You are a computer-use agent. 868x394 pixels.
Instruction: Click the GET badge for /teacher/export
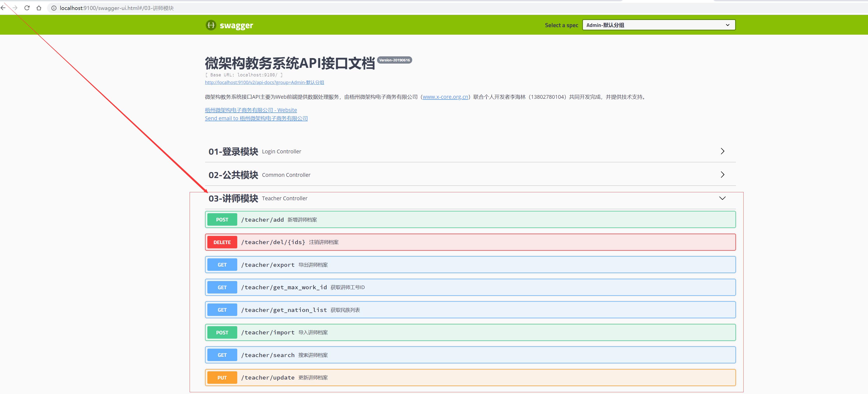[222, 265]
